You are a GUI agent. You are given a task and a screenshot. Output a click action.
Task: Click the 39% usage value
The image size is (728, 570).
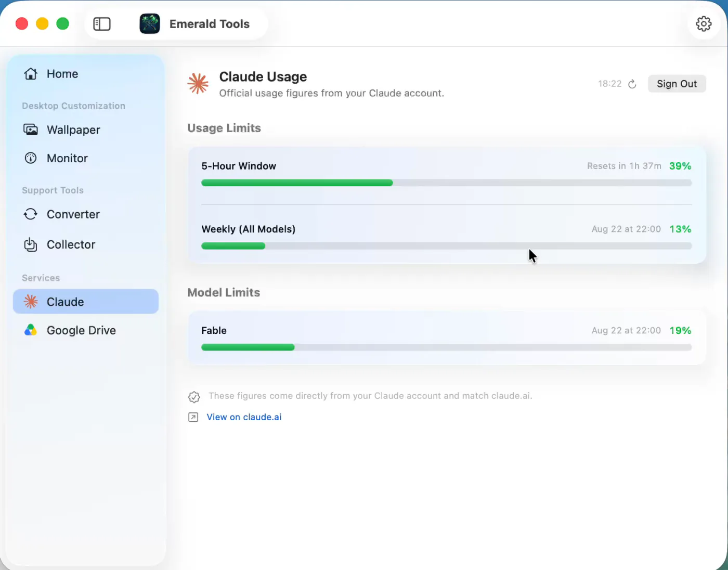point(680,166)
